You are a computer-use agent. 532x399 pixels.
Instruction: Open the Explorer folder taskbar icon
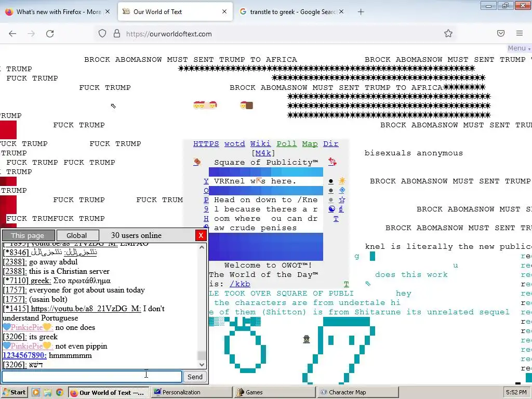click(48, 392)
